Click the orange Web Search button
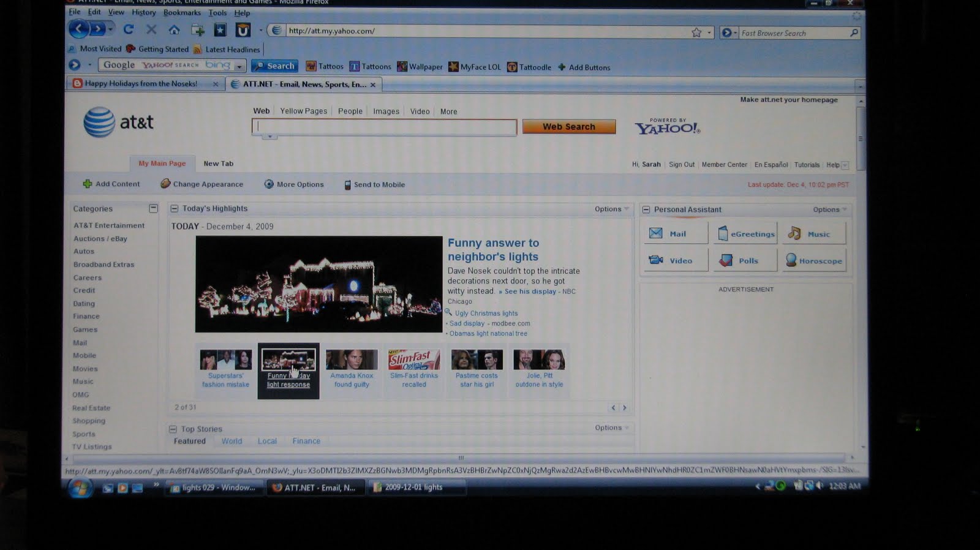Viewport: 980px width, 550px height. (x=569, y=126)
